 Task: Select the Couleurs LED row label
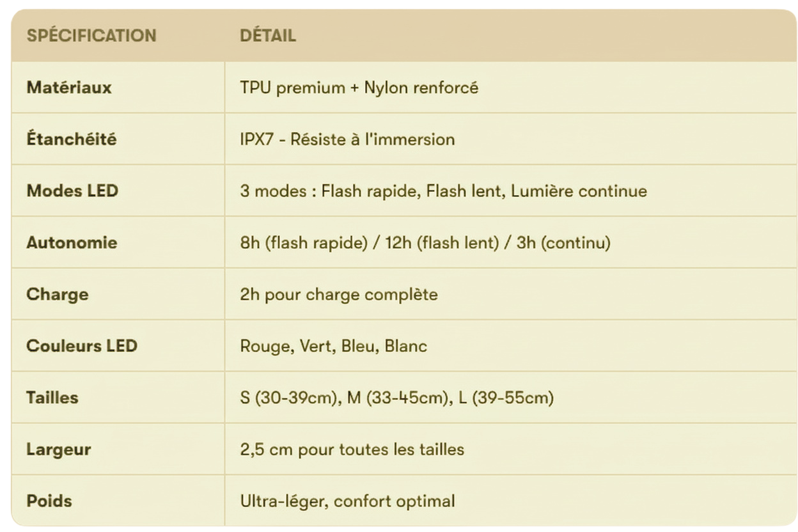click(82, 346)
